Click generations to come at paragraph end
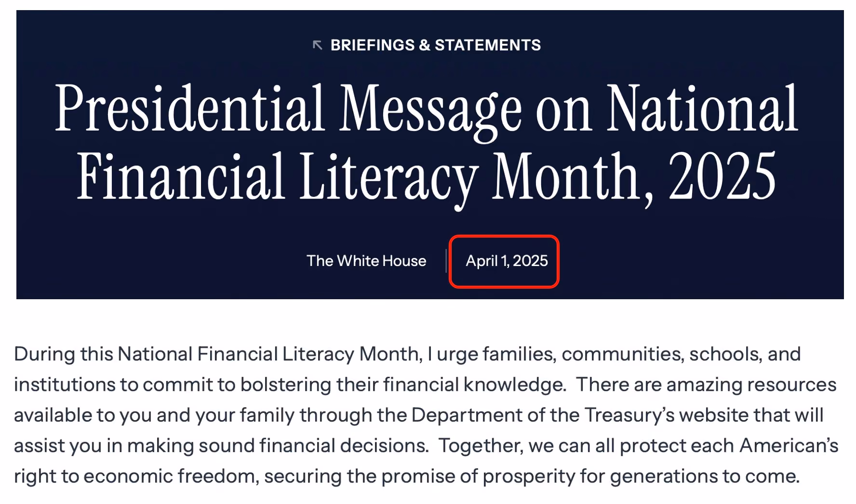Viewport: 856px width, 504px height. (705, 476)
